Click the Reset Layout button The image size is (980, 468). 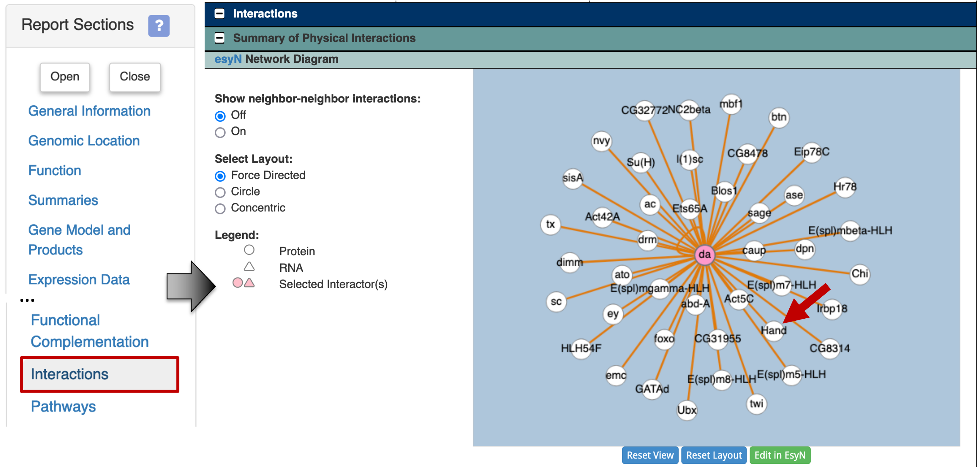coord(714,455)
